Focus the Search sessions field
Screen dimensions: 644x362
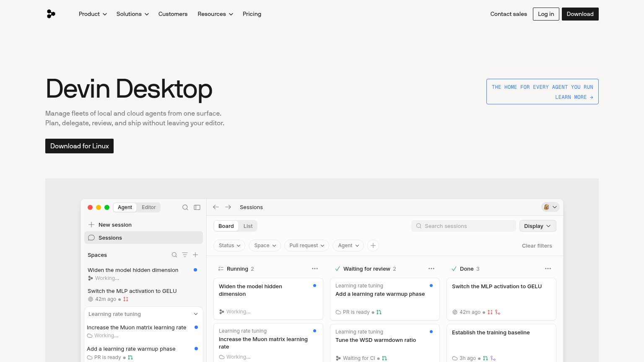[x=464, y=226]
